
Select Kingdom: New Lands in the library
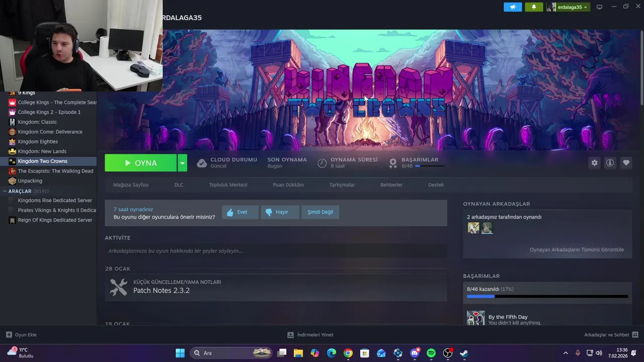click(x=48, y=151)
